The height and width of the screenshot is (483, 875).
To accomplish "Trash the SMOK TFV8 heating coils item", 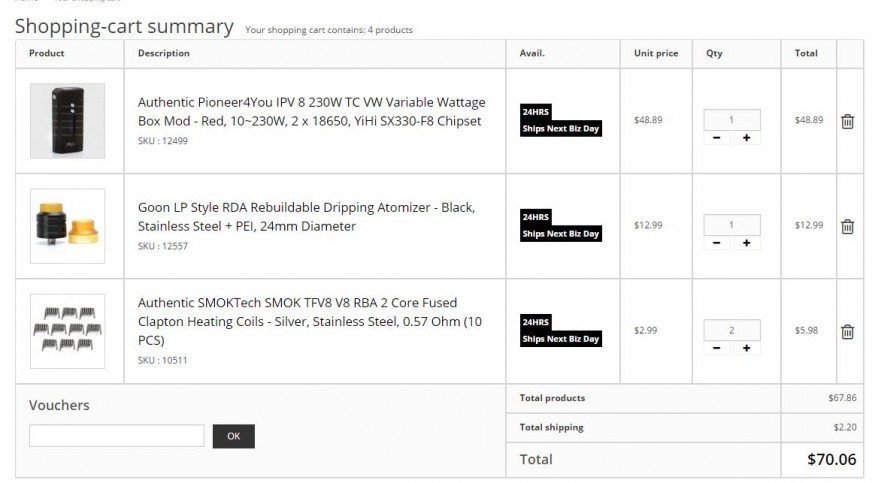I will pos(847,331).
